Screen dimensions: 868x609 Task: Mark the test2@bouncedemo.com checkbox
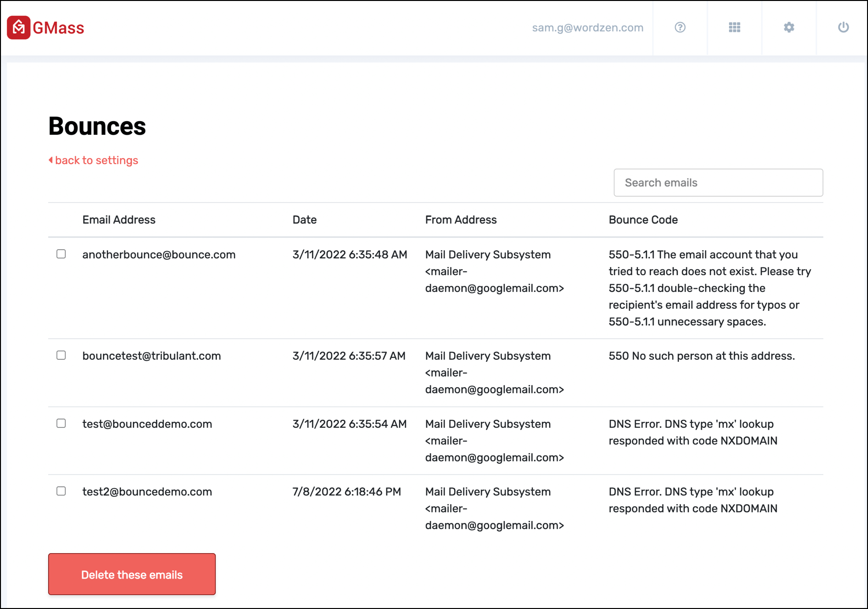61,491
